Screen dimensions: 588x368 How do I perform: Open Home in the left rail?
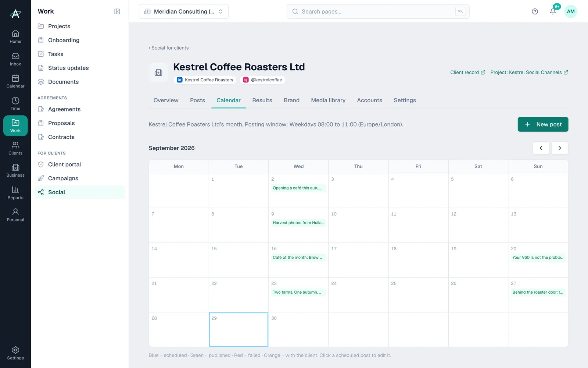pos(15,37)
